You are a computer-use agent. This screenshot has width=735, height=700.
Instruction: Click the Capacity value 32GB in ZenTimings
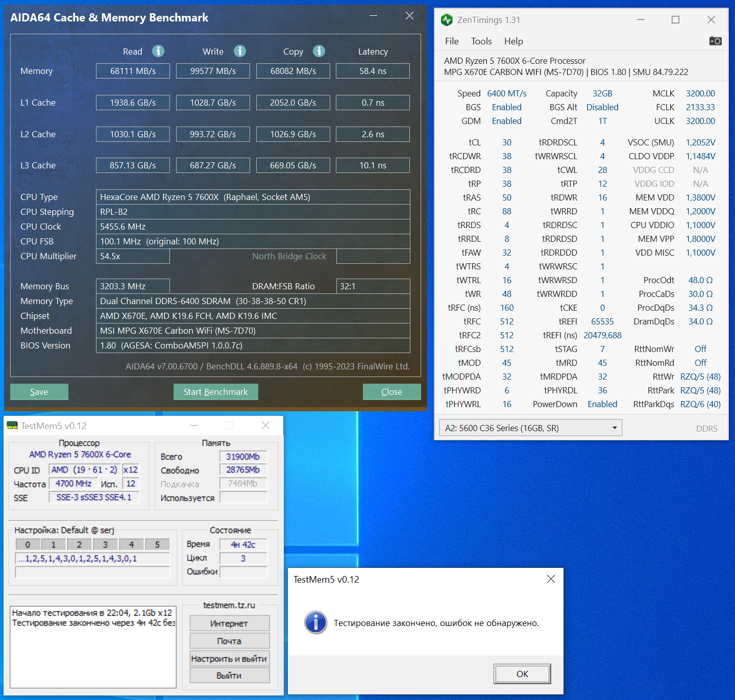point(602,93)
